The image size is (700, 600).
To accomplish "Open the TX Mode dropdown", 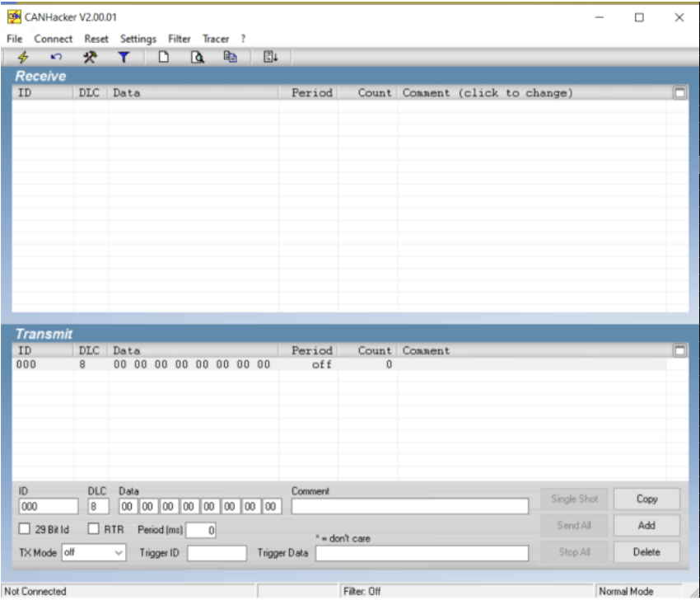I will (94, 553).
